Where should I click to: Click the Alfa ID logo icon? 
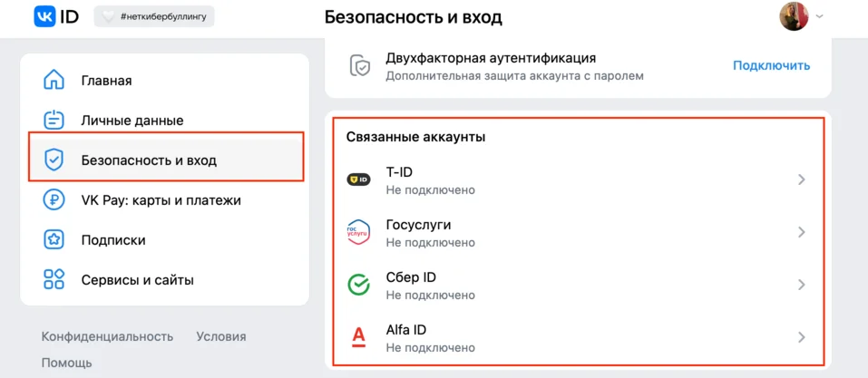pyautogui.click(x=359, y=337)
